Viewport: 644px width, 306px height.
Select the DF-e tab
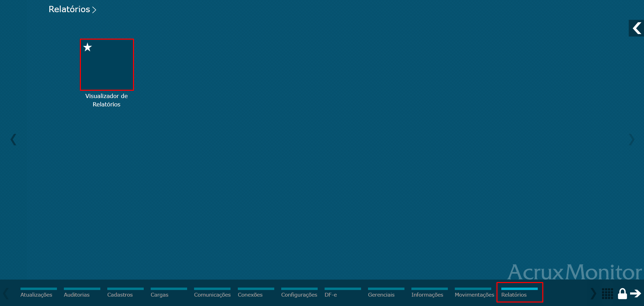click(x=343, y=292)
